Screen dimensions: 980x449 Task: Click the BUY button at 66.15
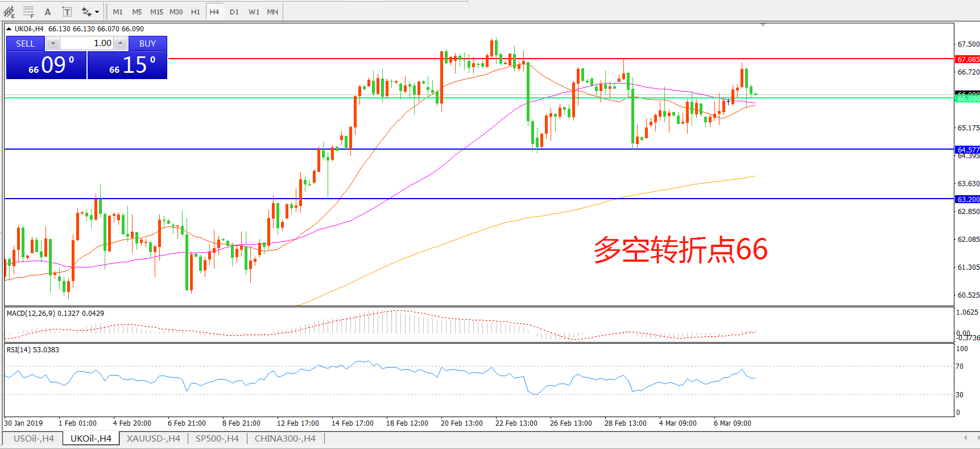127,64
